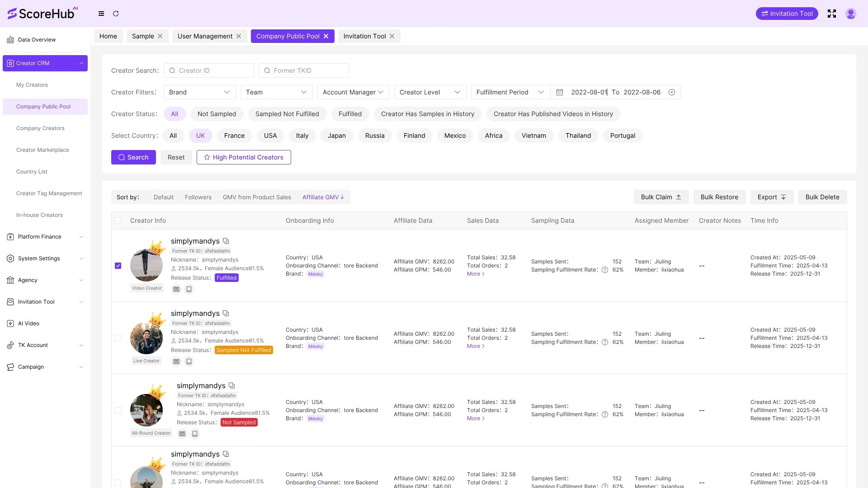Email icon for Not Sampled creator
The image size is (868, 488).
point(182,434)
